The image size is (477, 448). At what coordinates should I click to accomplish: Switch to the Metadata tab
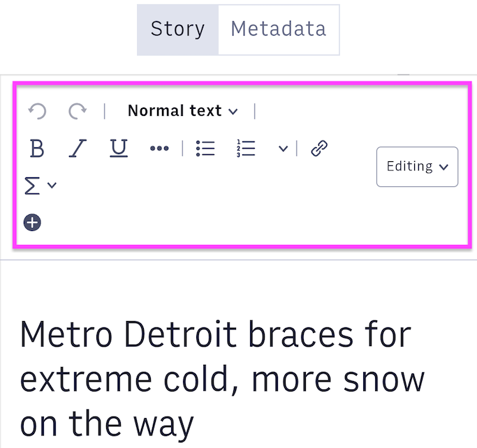278,29
